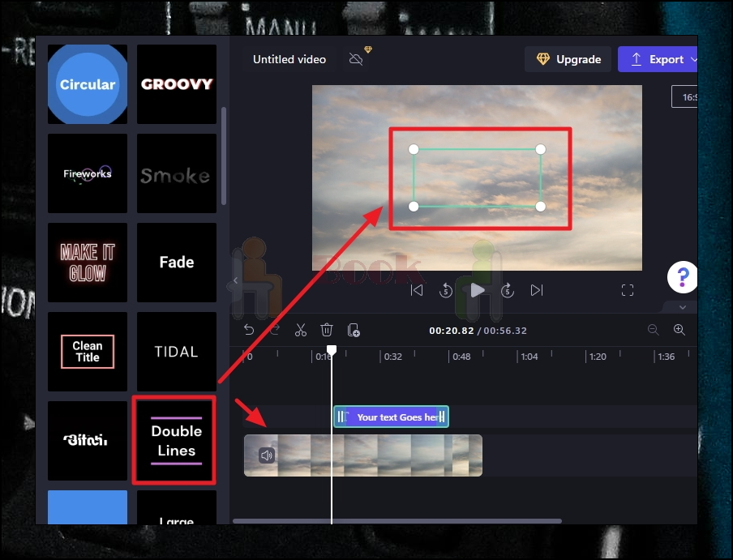Select the Smoke text template
The width and height of the screenshot is (733, 560).
177,173
